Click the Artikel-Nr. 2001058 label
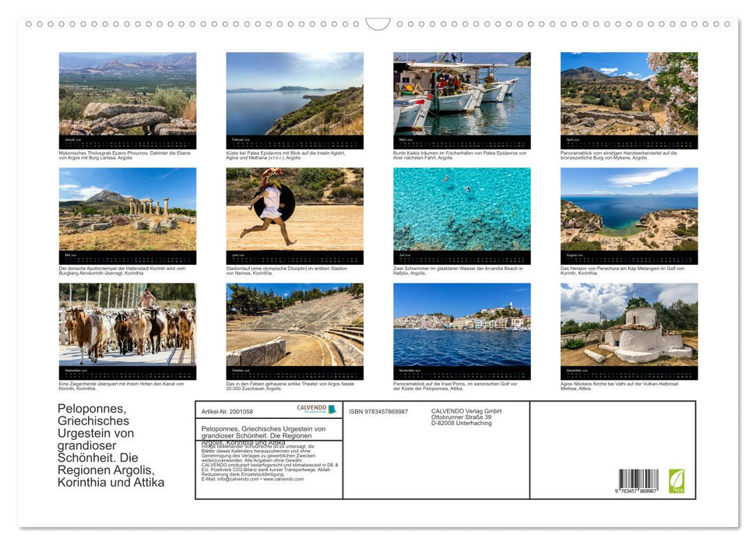This screenshot has height=545, width=756. pos(227,410)
